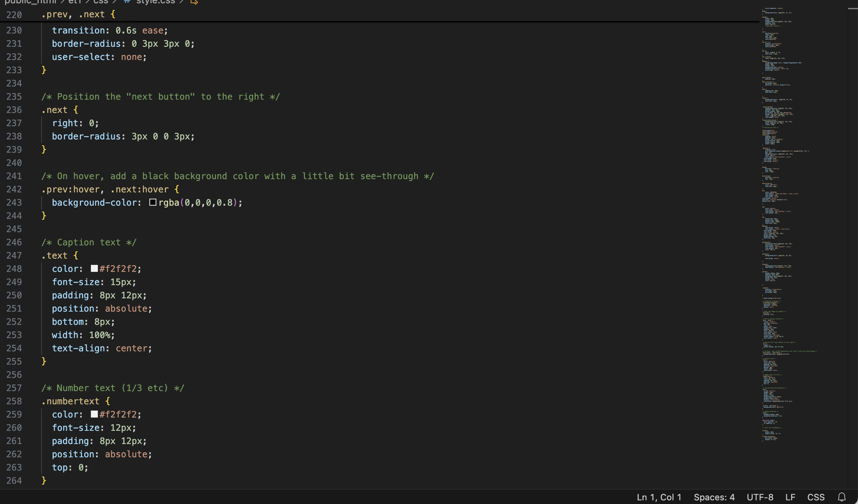Open Go to Line via Ln 1, Col 1
The height and width of the screenshot is (504, 858).
[659, 497]
